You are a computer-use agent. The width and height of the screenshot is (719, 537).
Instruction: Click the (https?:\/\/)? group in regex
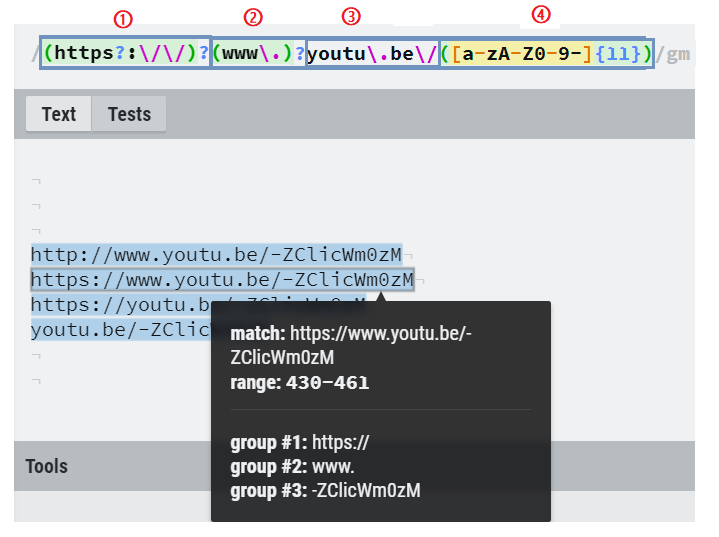[126, 53]
